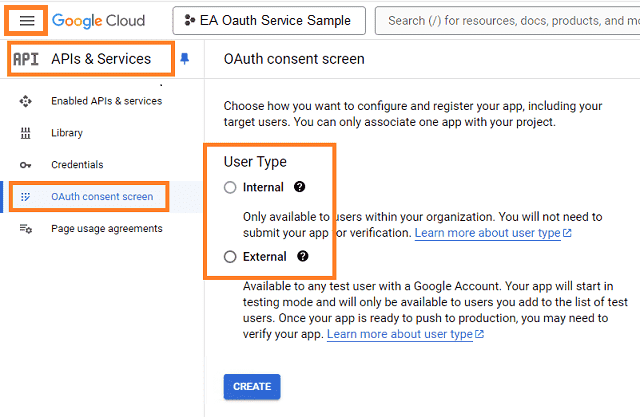Click the API icon beside APIs & Services

(25, 59)
